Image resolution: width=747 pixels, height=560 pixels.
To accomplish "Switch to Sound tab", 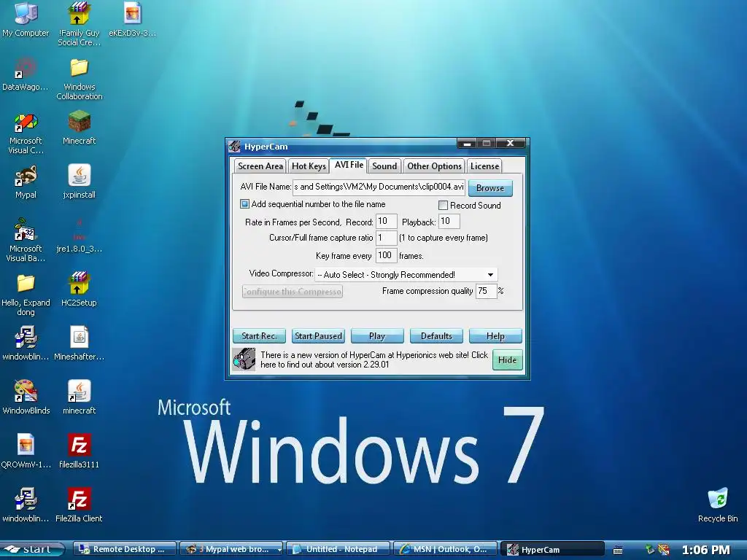I will [x=384, y=166].
